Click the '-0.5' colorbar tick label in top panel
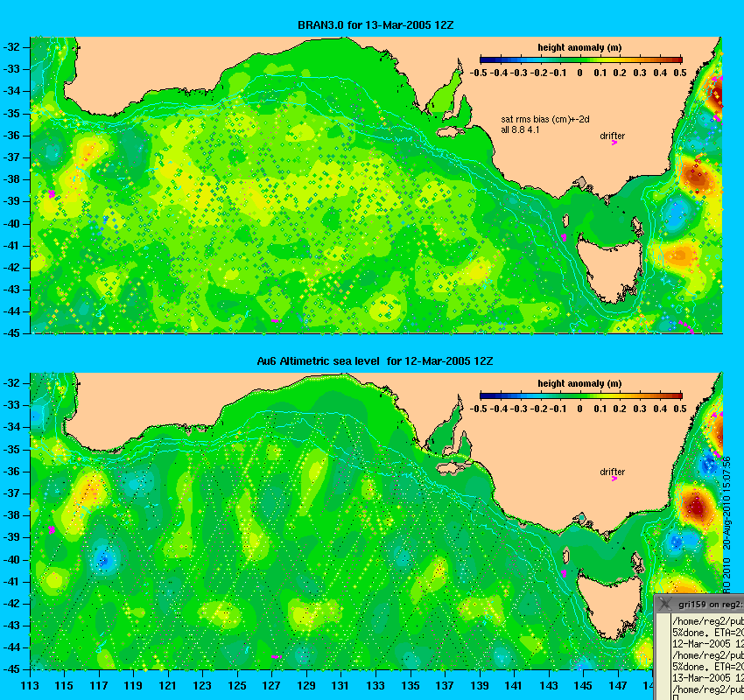The image size is (744, 700). [x=478, y=73]
